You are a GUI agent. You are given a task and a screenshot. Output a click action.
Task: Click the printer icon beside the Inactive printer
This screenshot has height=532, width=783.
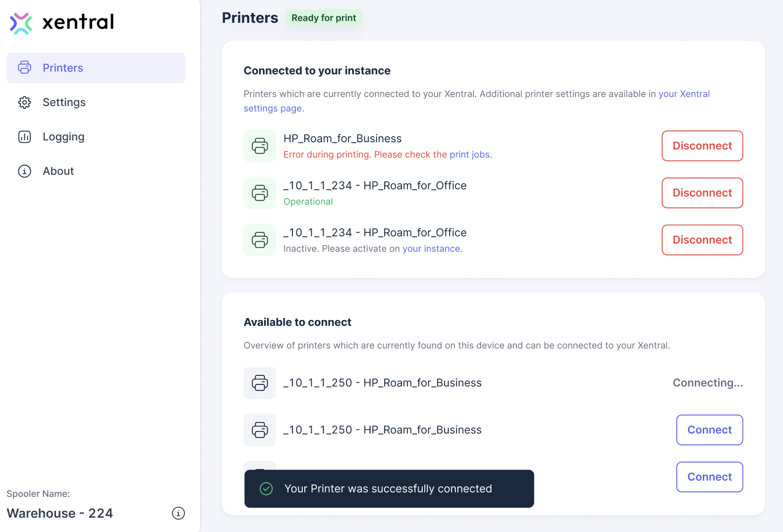pos(260,240)
